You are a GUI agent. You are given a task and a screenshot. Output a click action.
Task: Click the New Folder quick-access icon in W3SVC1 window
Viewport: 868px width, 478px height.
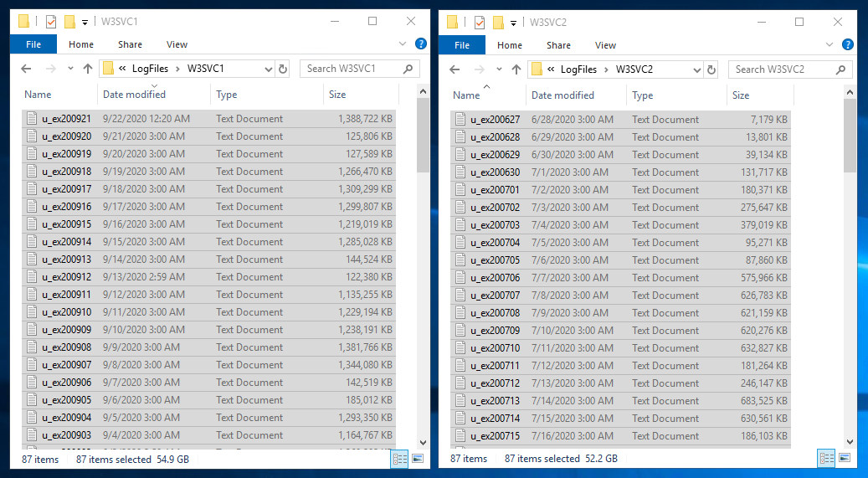[x=69, y=22]
